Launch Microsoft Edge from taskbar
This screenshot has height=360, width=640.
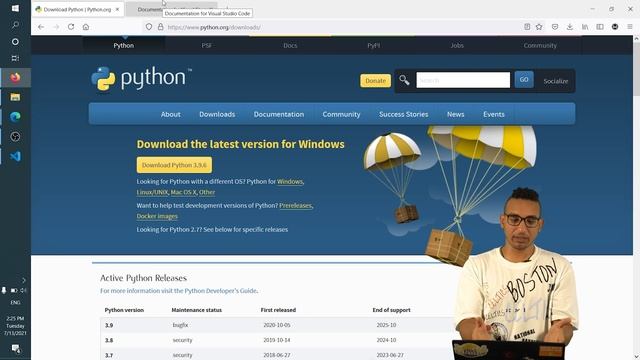pos(15,117)
